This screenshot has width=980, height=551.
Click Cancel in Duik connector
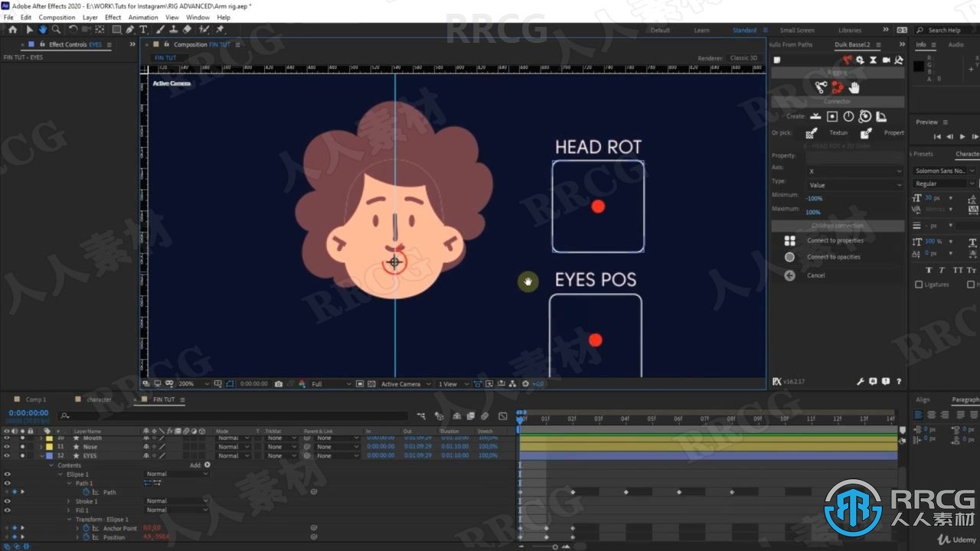(x=816, y=275)
